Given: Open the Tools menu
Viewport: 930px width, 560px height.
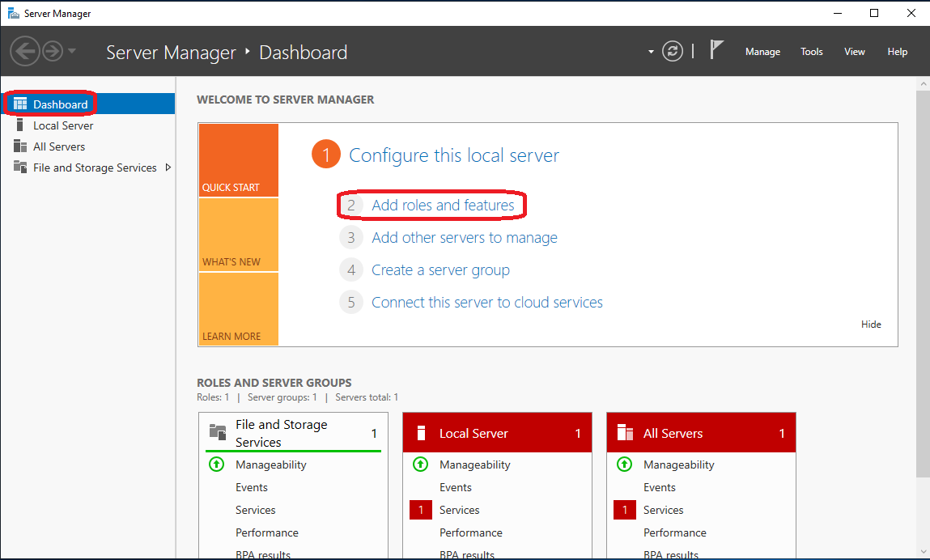Looking at the screenshot, I should (811, 51).
